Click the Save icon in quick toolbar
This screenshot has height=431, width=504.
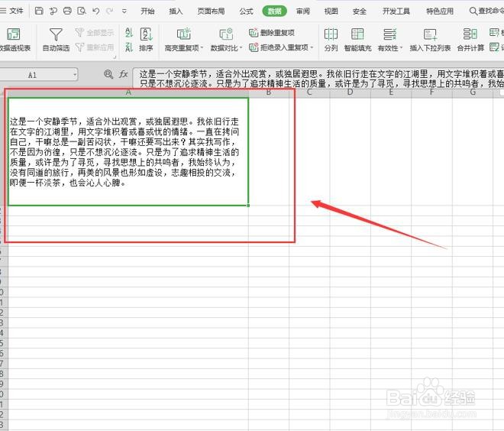point(39,11)
